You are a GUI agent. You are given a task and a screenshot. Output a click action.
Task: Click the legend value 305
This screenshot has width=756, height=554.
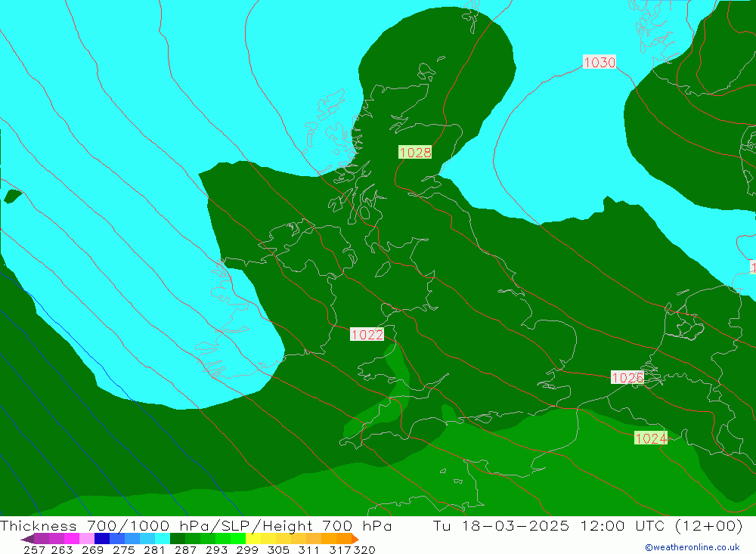coord(278,549)
